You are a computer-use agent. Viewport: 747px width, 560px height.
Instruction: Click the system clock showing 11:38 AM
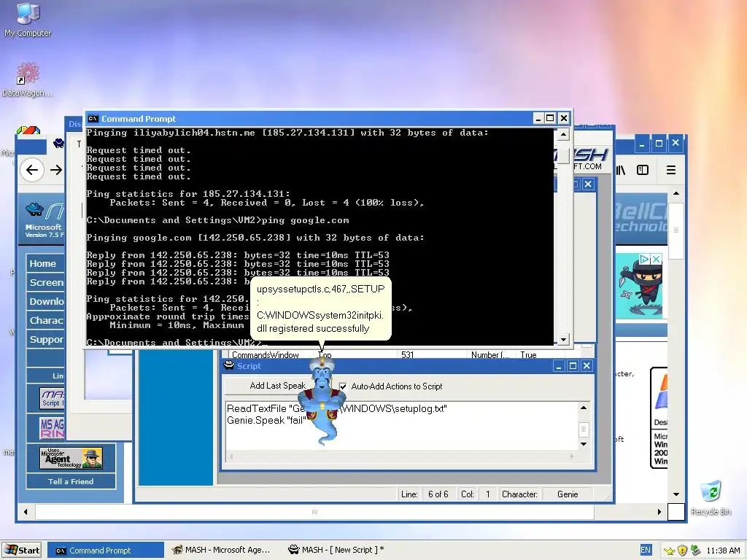point(723,551)
